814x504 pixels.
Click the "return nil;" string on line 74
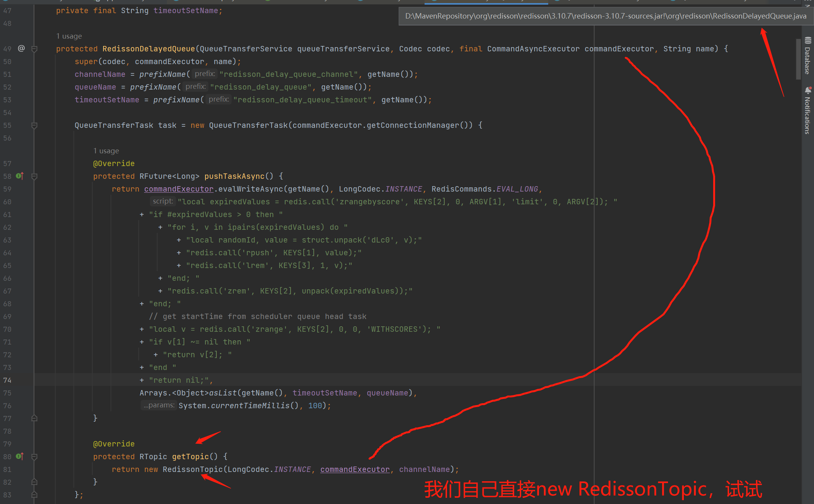tap(179, 380)
